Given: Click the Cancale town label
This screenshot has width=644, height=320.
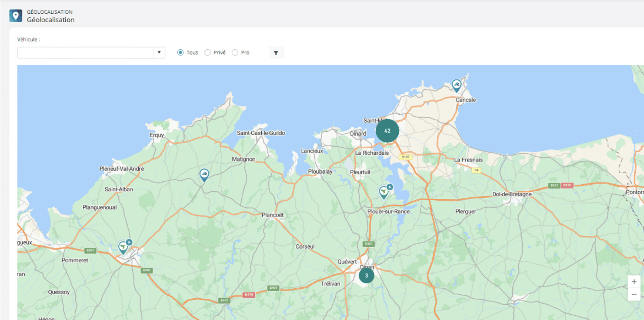Looking at the screenshot, I should [466, 100].
